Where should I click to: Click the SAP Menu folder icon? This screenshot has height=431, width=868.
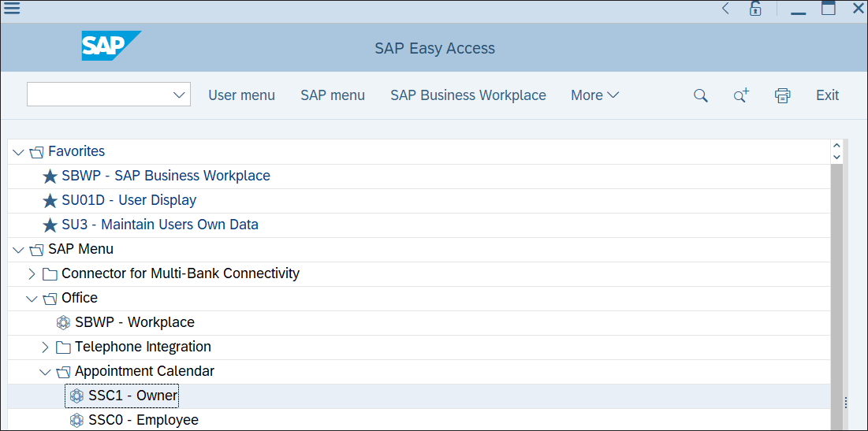36,250
